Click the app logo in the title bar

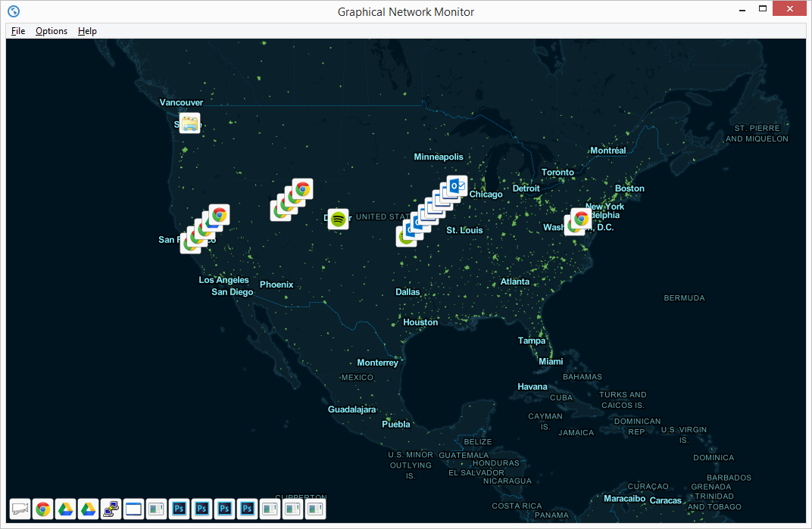pos(12,11)
